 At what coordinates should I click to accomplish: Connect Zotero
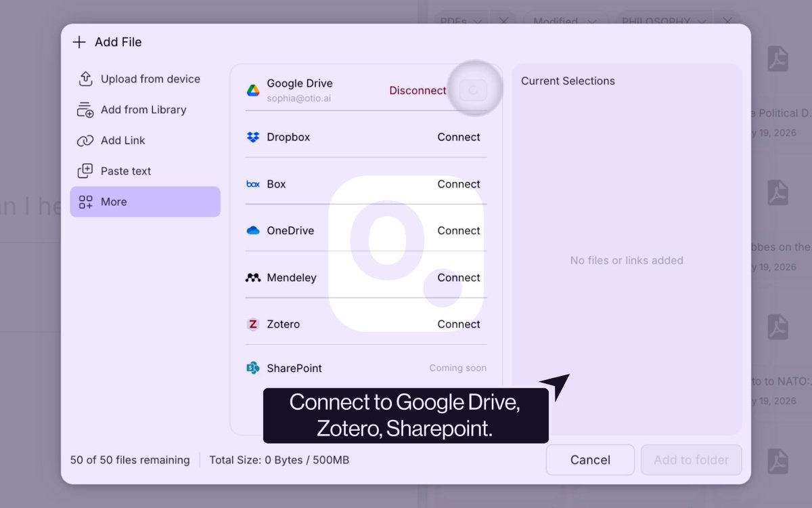(459, 324)
